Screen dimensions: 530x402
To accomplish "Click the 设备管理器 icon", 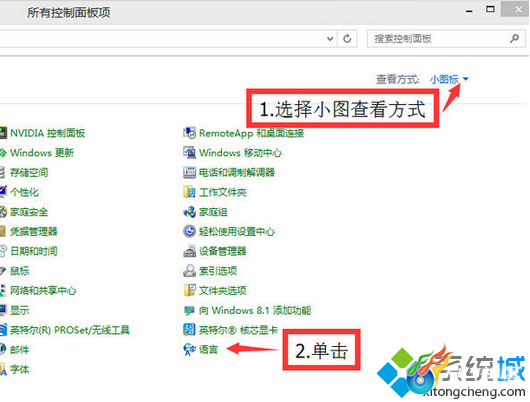I will point(189,251).
